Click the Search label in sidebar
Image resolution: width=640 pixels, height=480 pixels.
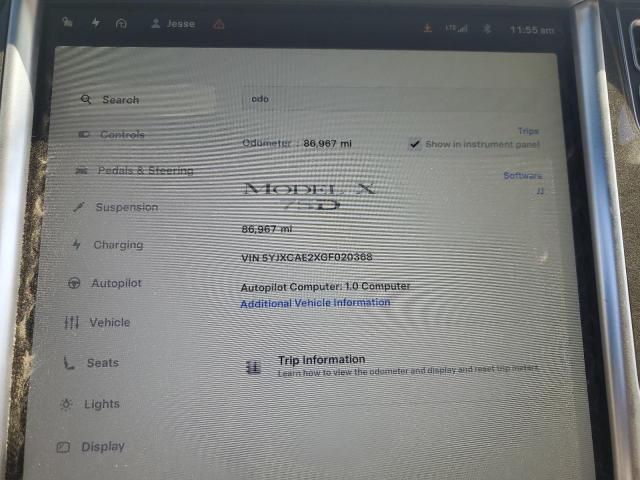[x=121, y=100]
